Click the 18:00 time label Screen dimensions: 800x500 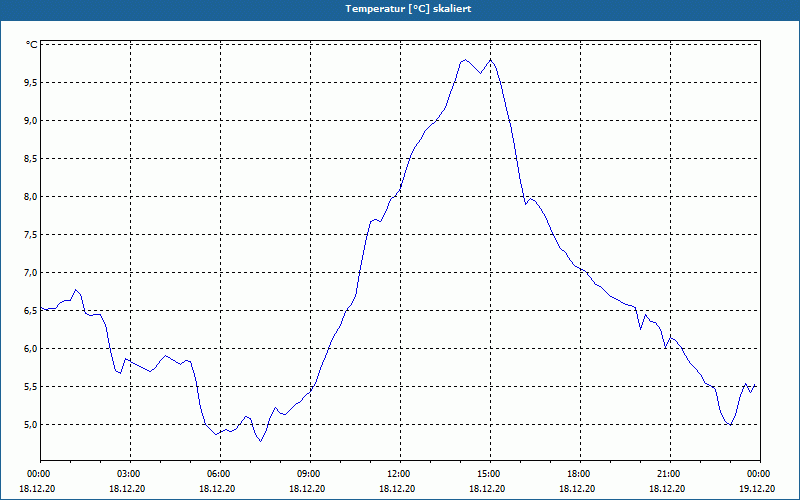click(x=580, y=474)
